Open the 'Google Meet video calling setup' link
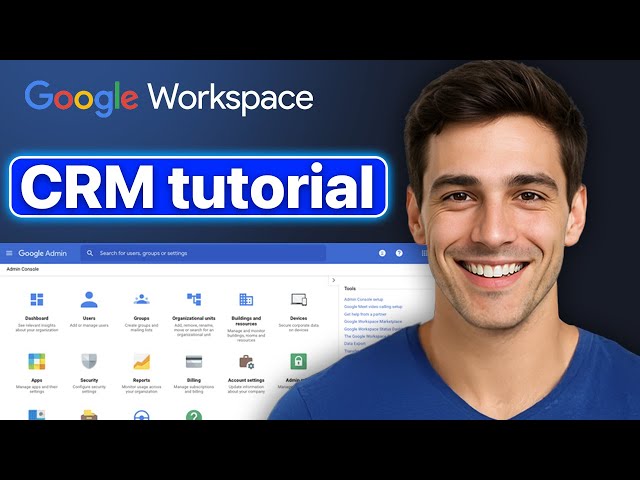Viewport: 640px width, 480px height. click(373, 307)
